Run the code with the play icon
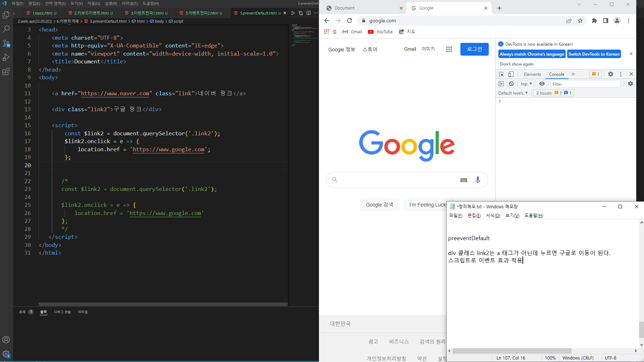644x362 pixels. click(x=293, y=13)
